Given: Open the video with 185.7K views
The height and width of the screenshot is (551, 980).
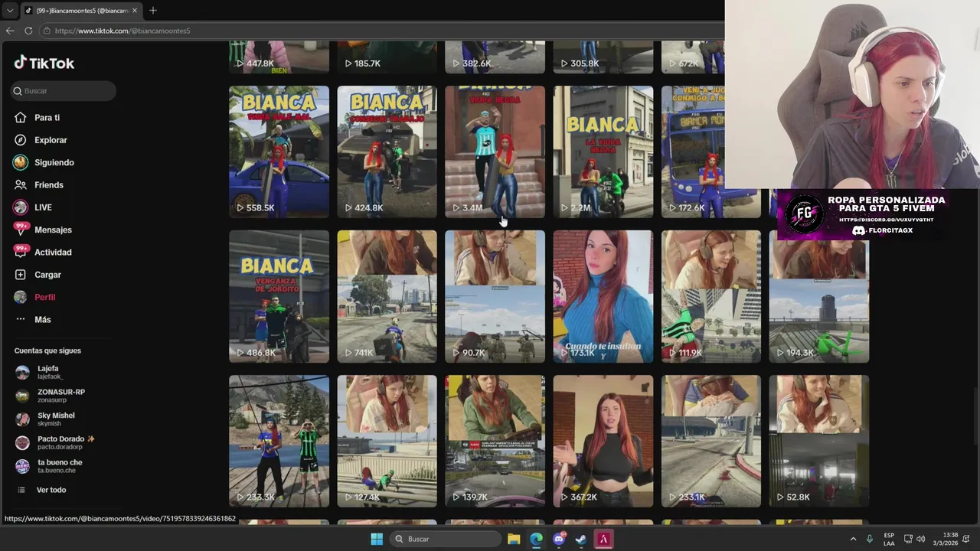Looking at the screenshot, I should coord(387,57).
